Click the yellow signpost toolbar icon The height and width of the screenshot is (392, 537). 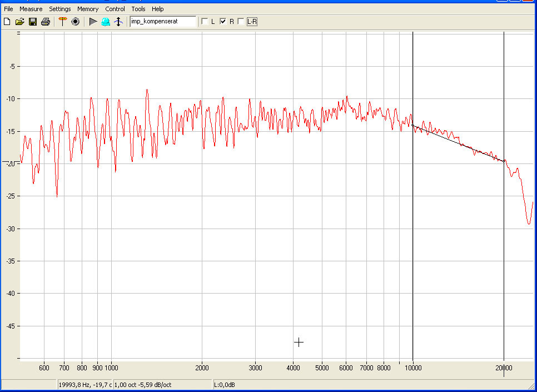click(62, 22)
